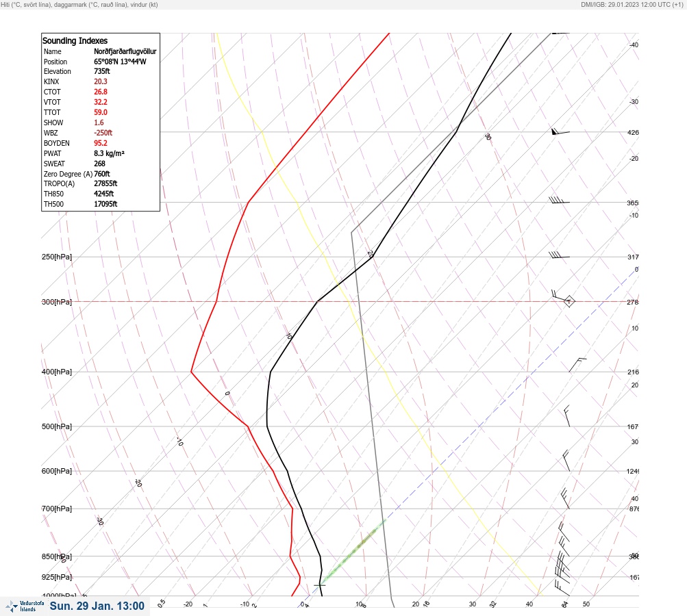Screen dimensions: 687x616
Task: Click the SHOW value 1.6
Action: [x=99, y=123]
